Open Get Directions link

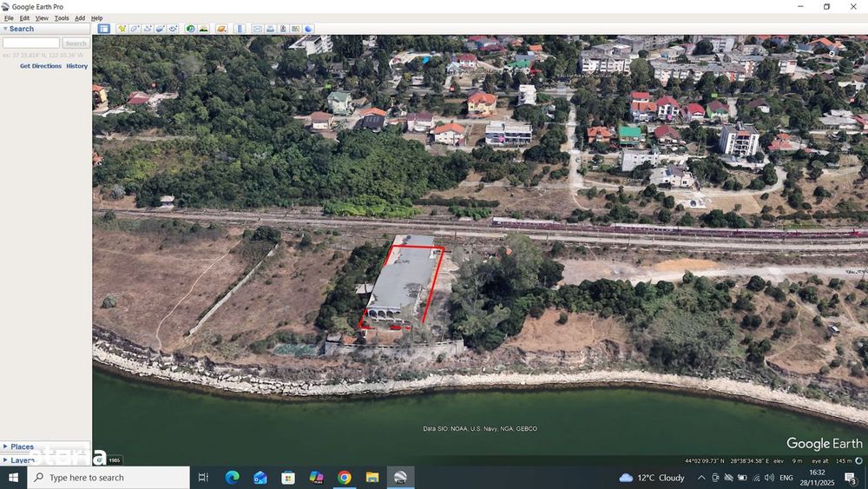point(41,66)
